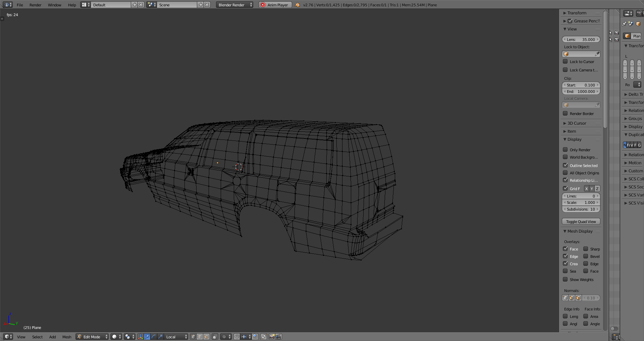Open the Mesh menu in viewport header
The height and width of the screenshot is (341, 644).
[x=67, y=337]
